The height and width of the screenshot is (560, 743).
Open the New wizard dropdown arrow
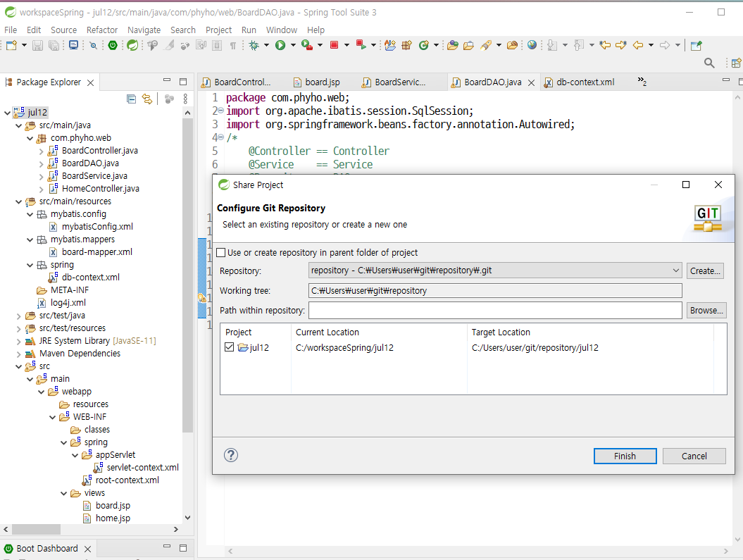coord(24,46)
